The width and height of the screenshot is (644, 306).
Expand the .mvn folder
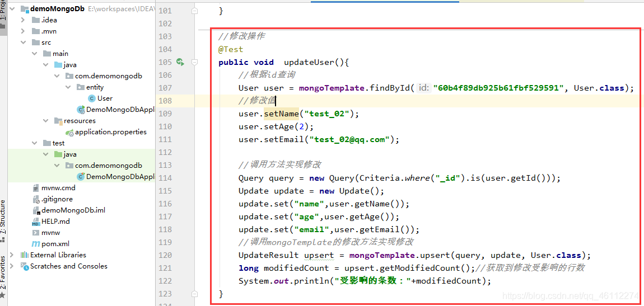click(x=23, y=31)
